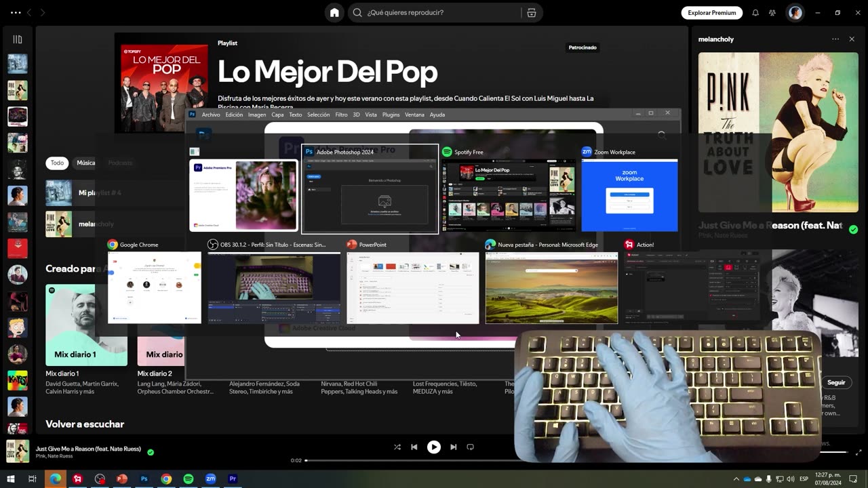Follow the artist with the Seguir button
This screenshot has width=868, height=488.
click(836, 382)
